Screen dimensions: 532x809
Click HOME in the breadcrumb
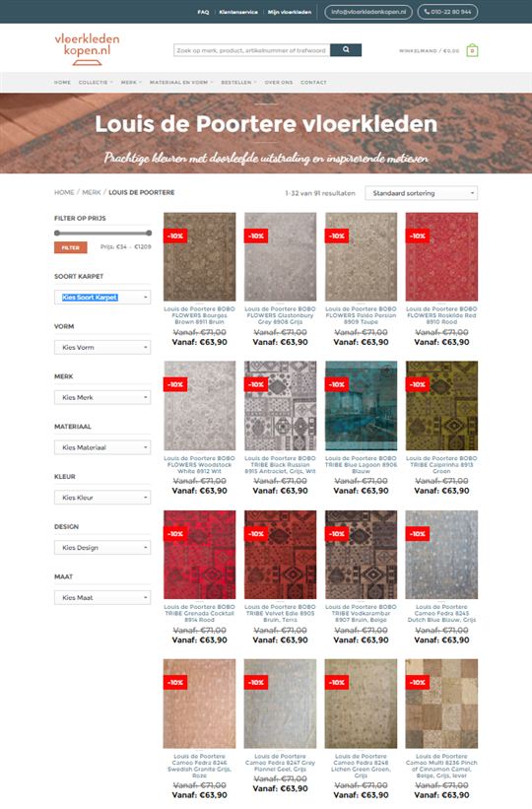point(64,192)
